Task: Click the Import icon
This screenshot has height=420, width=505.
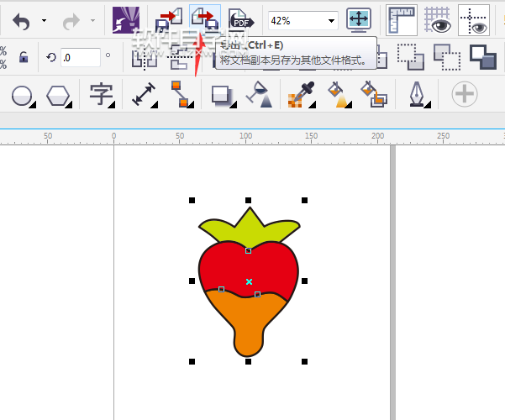Action: (169, 20)
